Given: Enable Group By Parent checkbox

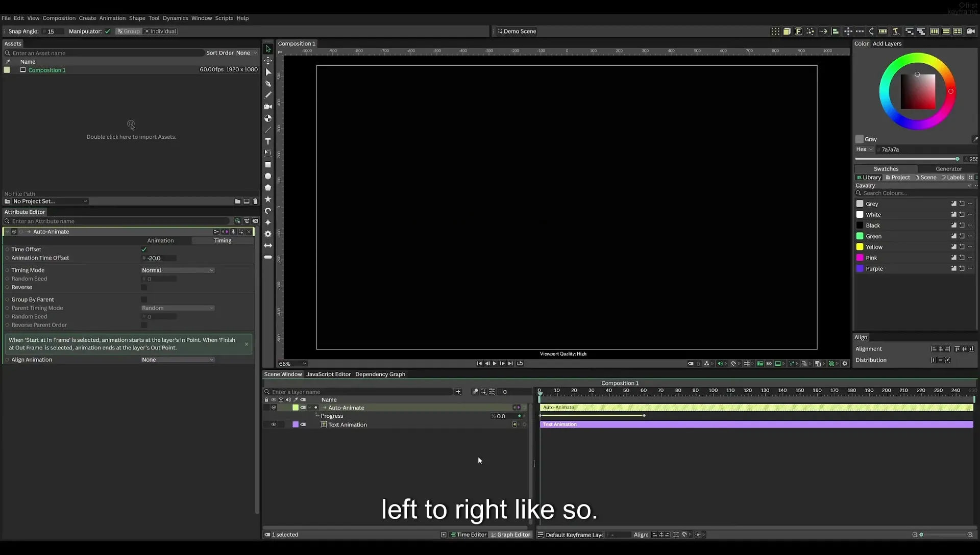Looking at the screenshot, I should 144,299.
